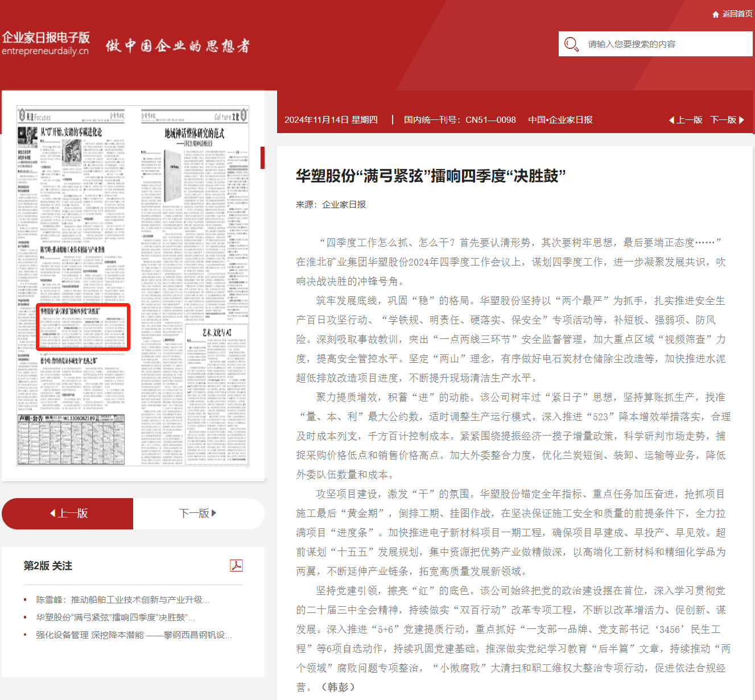Open article link 陈雪峰：推动船舶工业技术创新
This screenshot has height=700, width=755.
click(x=122, y=599)
